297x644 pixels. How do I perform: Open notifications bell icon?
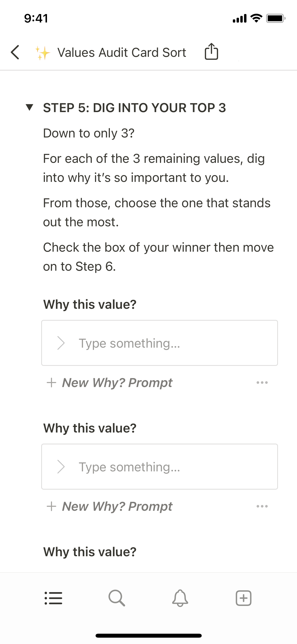click(180, 598)
